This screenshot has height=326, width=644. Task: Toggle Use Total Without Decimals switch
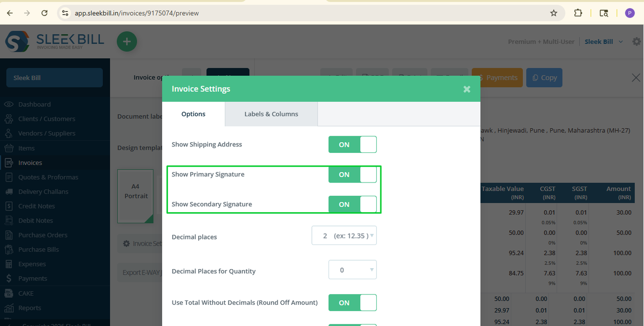[352, 303]
